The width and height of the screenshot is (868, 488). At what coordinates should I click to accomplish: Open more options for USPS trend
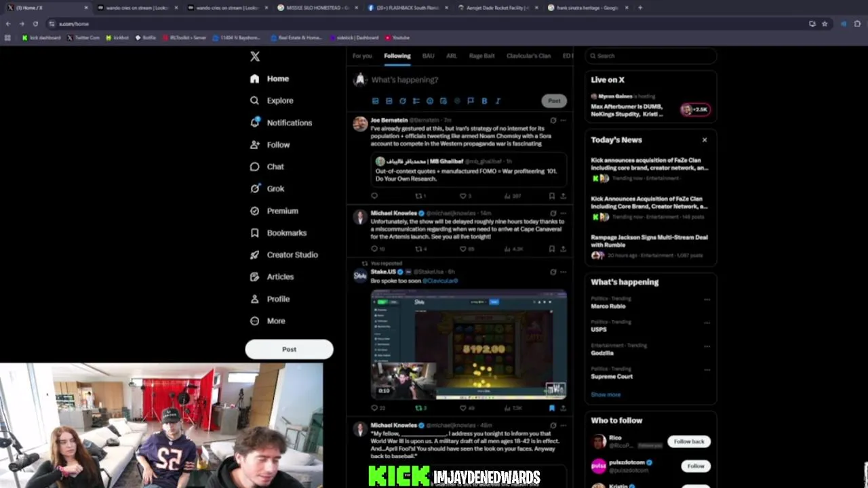click(707, 323)
